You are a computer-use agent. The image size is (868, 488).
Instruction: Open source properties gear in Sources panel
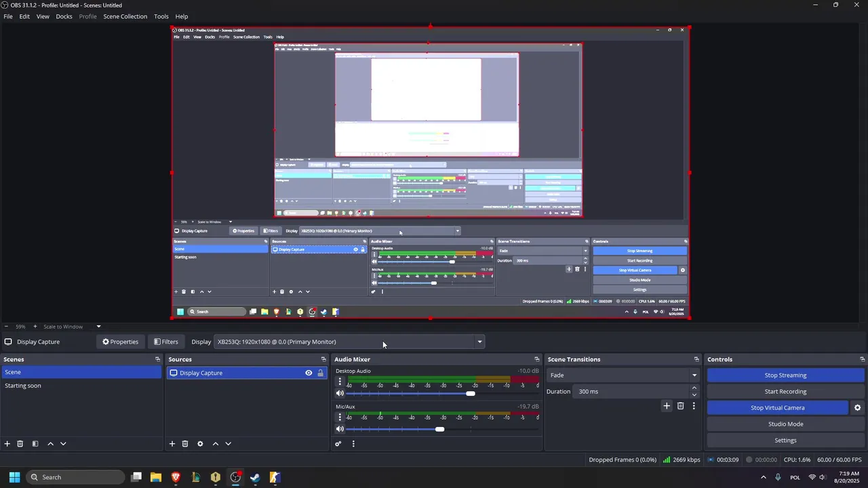200,444
